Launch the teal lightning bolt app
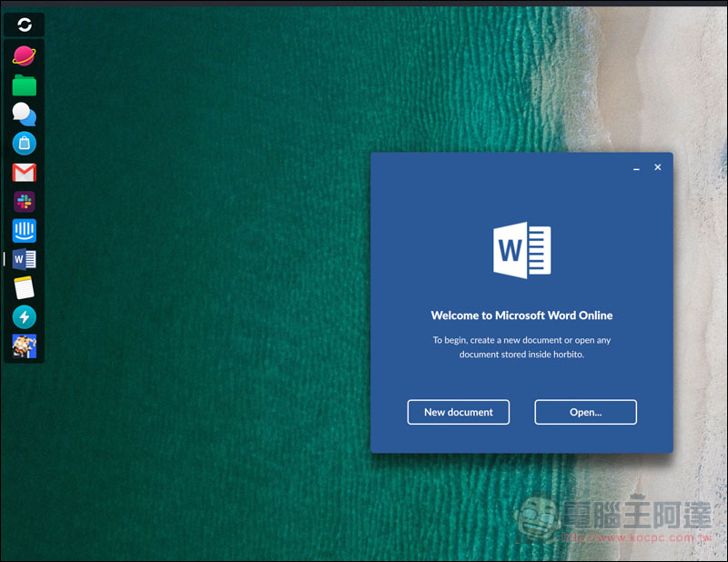The width and height of the screenshot is (728, 562). [x=25, y=317]
